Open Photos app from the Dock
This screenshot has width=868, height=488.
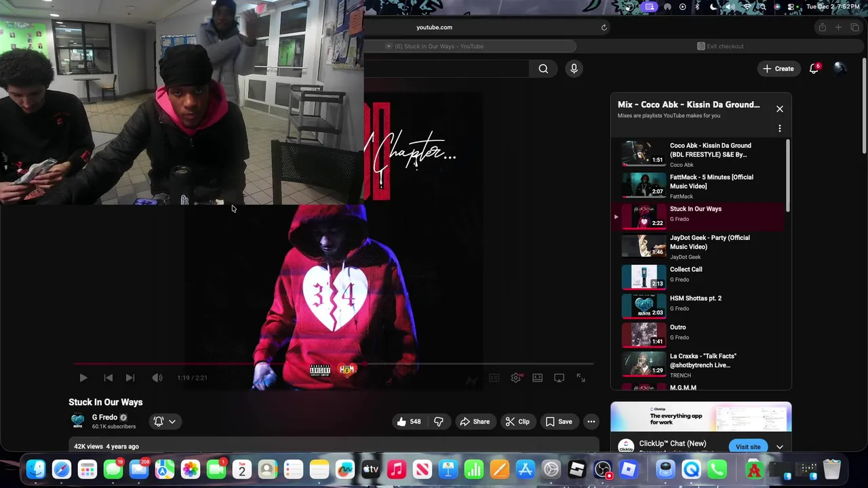pyautogui.click(x=191, y=469)
